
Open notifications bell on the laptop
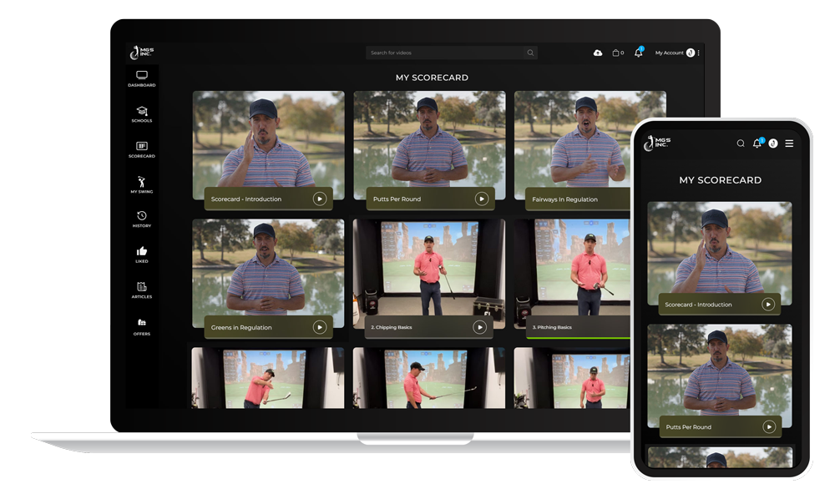639,53
